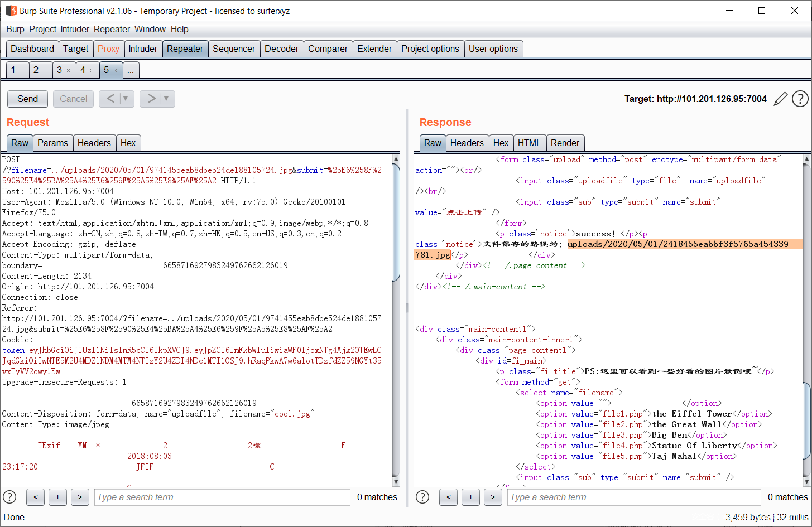Image resolution: width=812 pixels, height=527 pixels.
Task: Click the request search help icon
Action: 10,497
